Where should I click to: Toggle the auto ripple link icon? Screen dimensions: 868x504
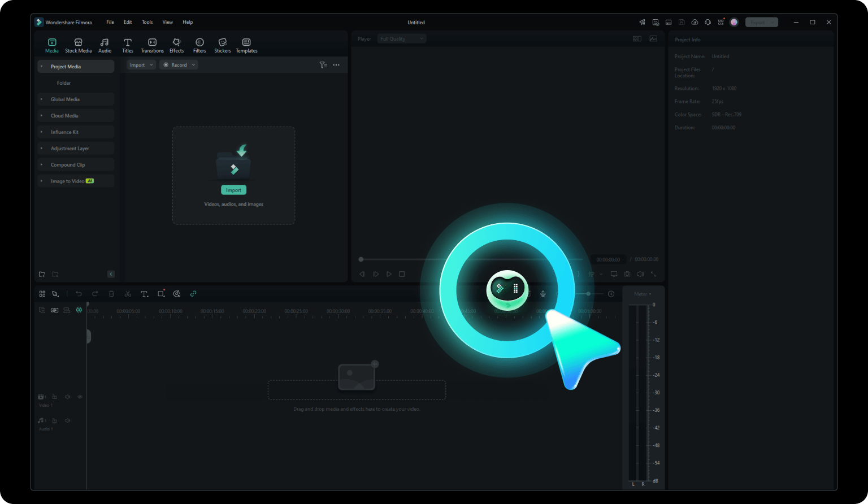click(193, 294)
